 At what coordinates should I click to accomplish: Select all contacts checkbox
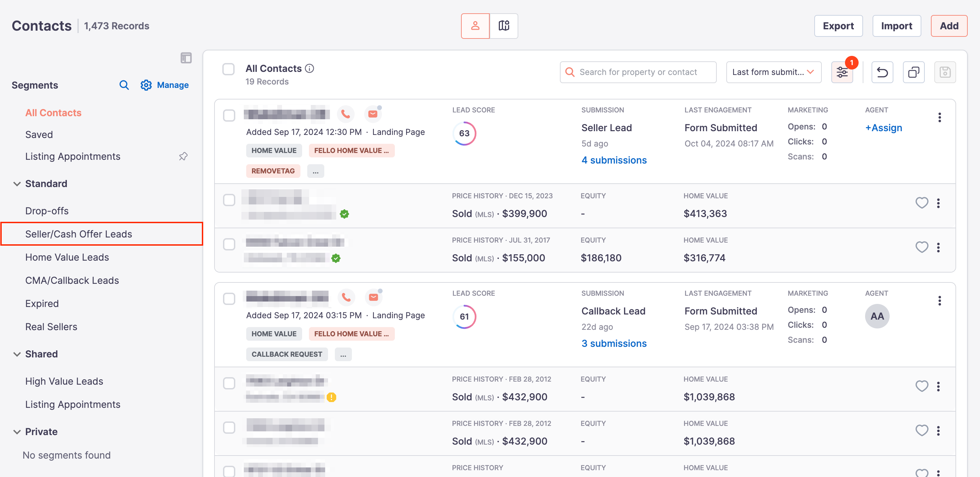(228, 69)
